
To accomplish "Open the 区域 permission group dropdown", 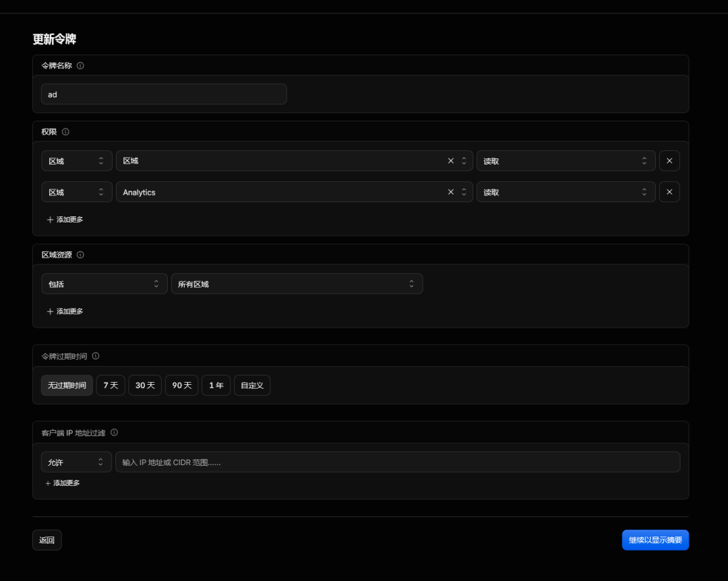I will (x=295, y=160).
